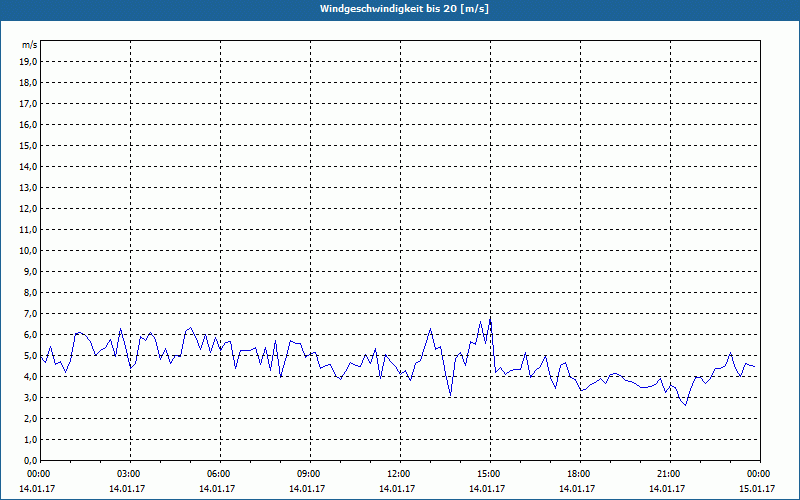Select the '14.01.17' date under 06:00
This screenshot has width=800, height=500.
point(217,489)
